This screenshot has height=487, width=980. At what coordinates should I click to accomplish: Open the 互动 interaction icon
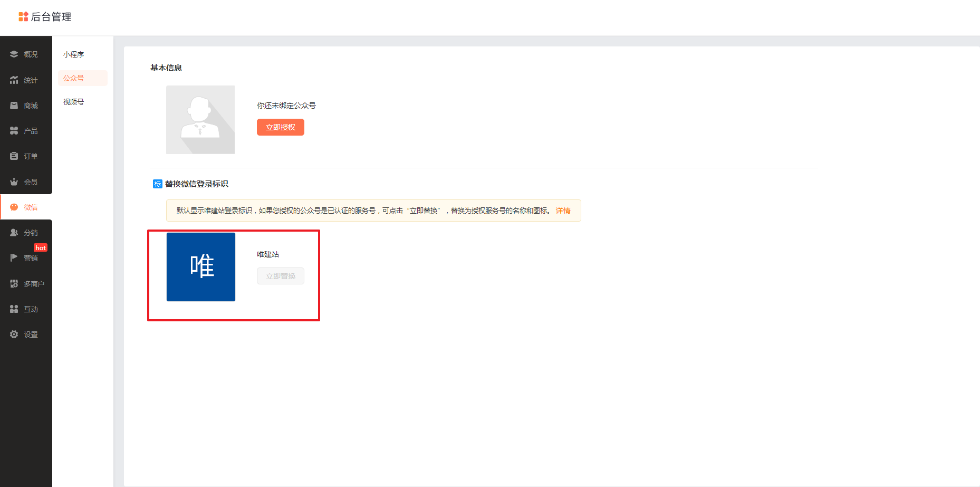tap(14, 309)
